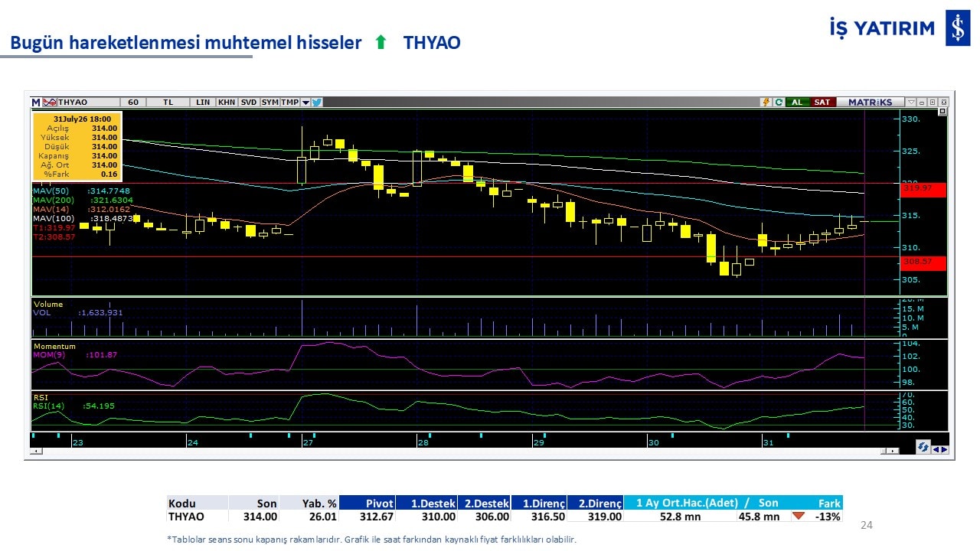
Task: Click the -13% Fark value
Action: (828, 517)
